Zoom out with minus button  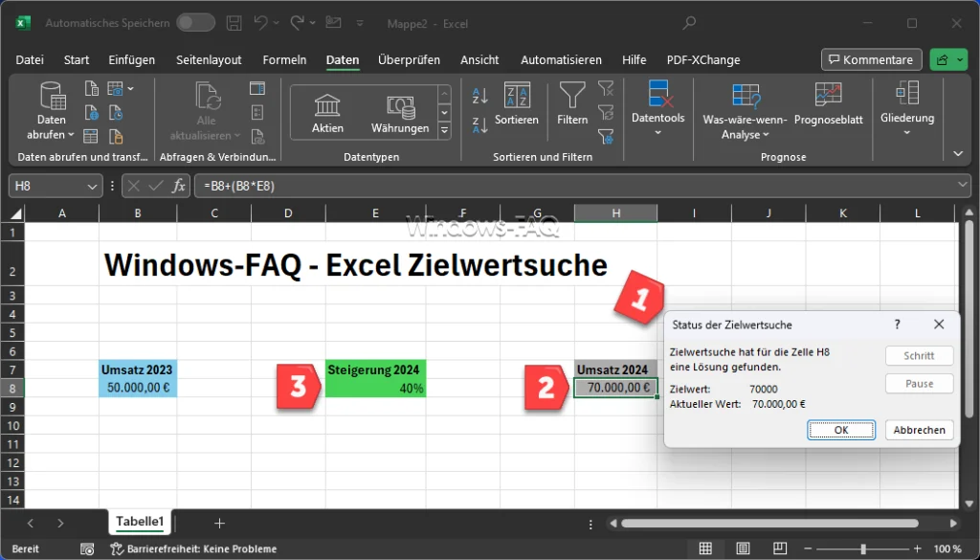point(810,549)
